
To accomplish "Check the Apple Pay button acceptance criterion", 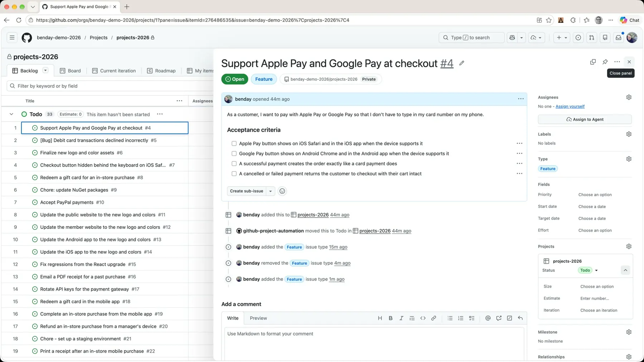I will [234, 143].
